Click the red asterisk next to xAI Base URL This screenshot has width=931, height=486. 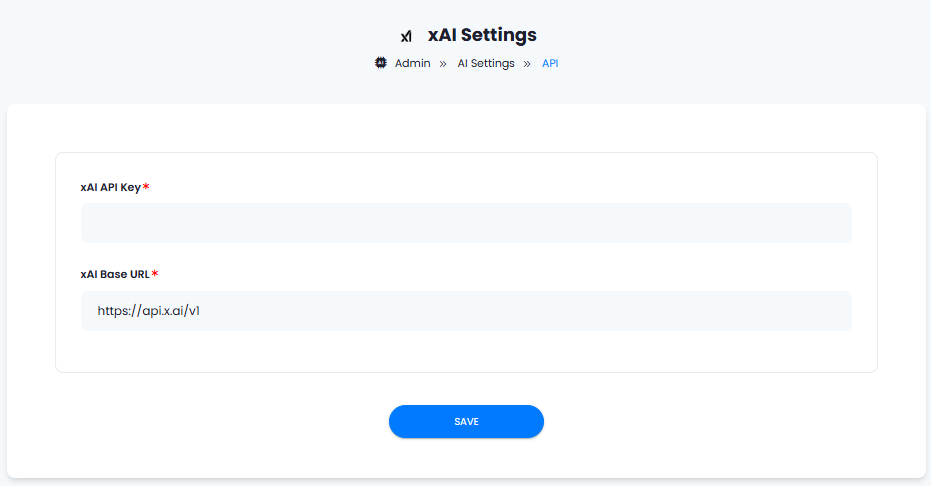(155, 274)
